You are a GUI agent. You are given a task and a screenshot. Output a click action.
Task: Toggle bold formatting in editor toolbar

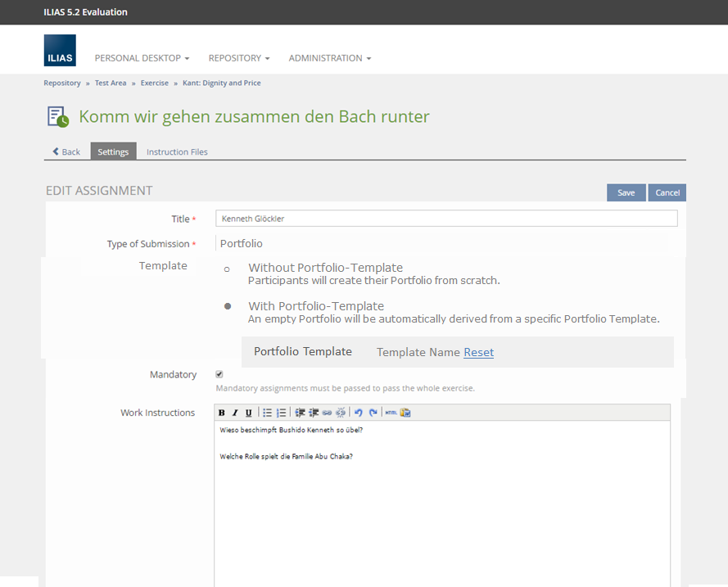(x=222, y=413)
